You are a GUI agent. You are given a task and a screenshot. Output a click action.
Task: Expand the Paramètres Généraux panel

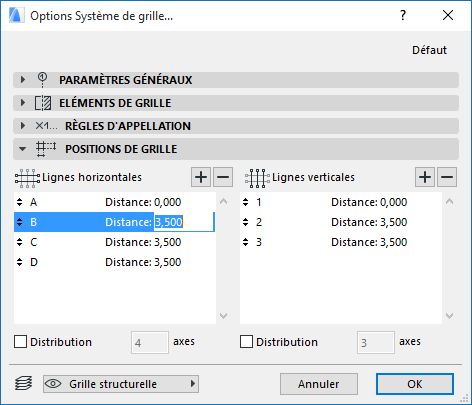[23, 80]
